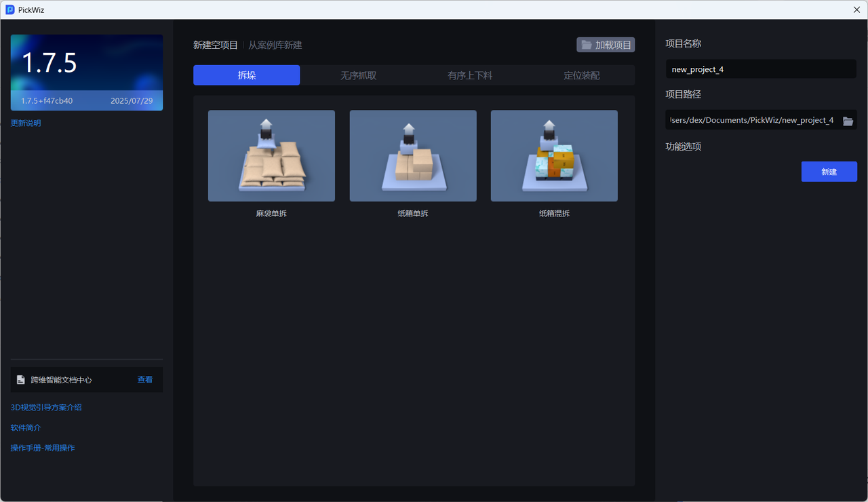Click the document icon for 跨维智能文档中心
Viewport: 868px width, 502px height.
pos(21,380)
